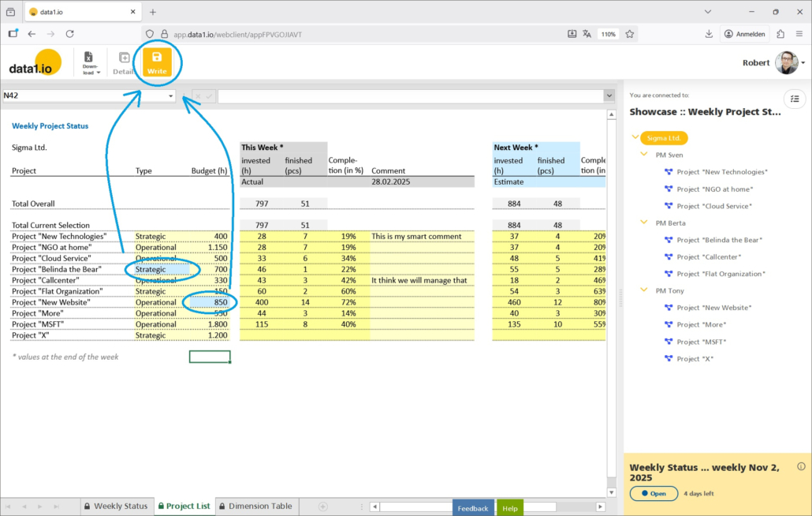The height and width of the screenshot is (516, 812).
Task: Click the formula bar input field
Action: tap(410, 95)
